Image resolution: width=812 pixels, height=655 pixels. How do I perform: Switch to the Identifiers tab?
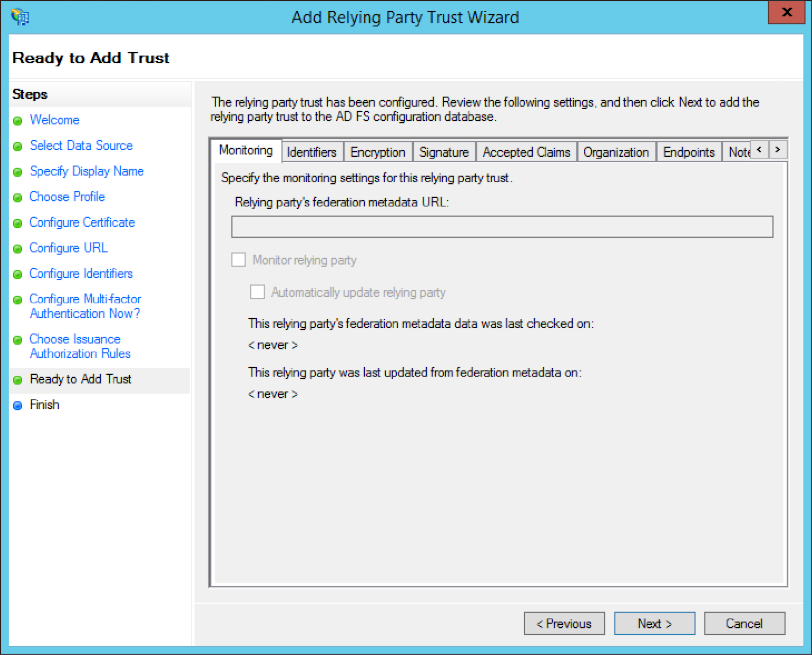click(x=312, y=152)
